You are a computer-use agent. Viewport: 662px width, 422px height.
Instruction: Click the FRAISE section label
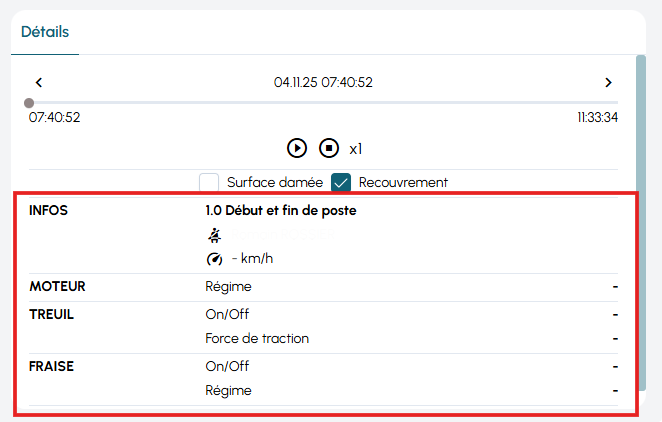coord(52,365)
